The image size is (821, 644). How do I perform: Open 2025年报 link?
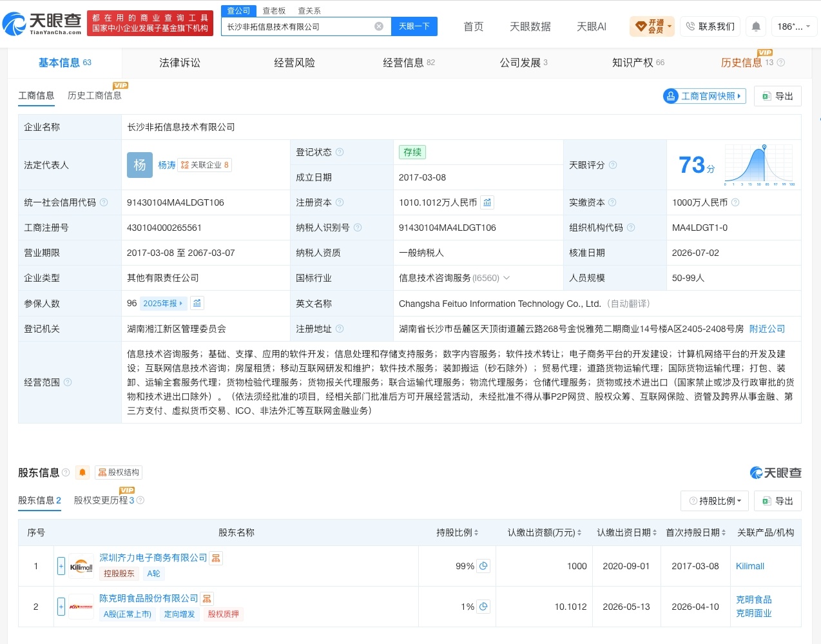163,303
